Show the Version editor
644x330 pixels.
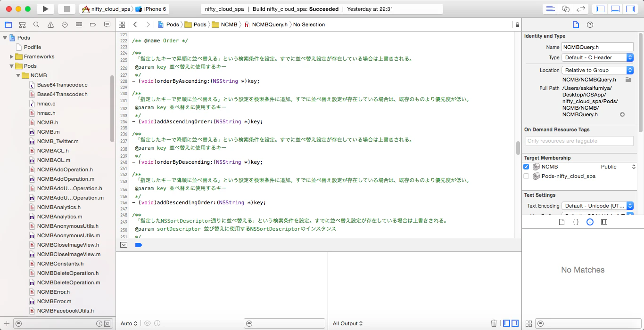pyautogui.click(x=581, y=9)
